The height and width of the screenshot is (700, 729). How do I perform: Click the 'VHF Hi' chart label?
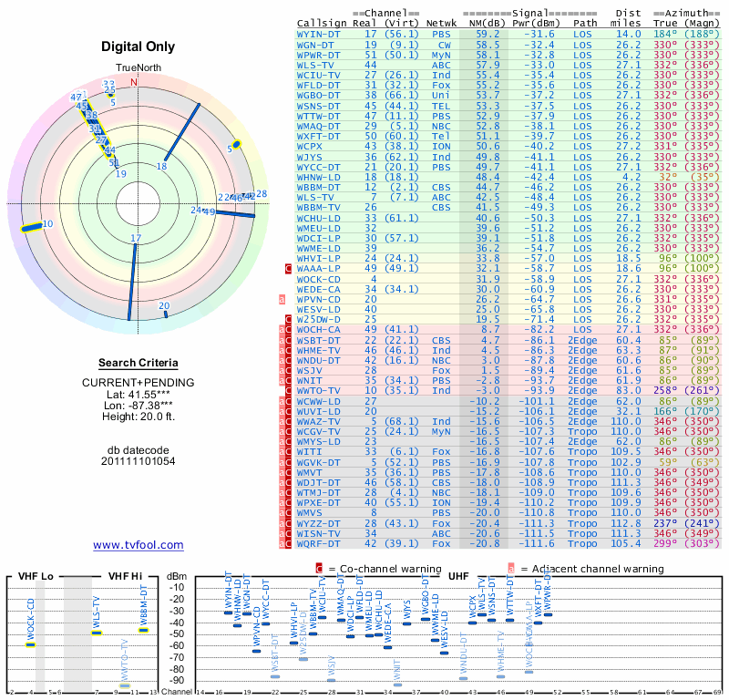(x=125, y=576)
